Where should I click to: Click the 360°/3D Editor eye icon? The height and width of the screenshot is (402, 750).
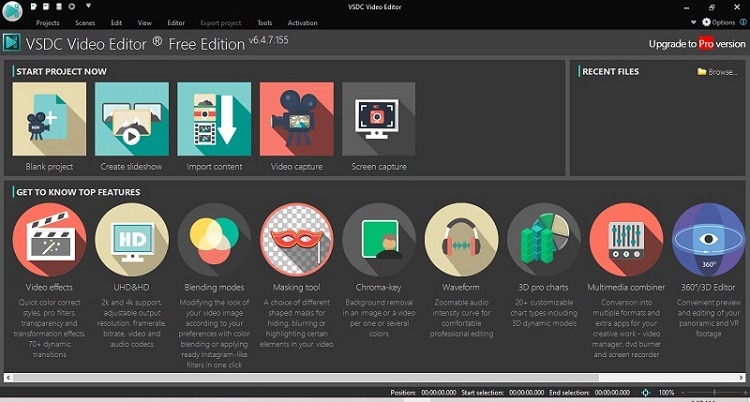[x=708, y=239]
